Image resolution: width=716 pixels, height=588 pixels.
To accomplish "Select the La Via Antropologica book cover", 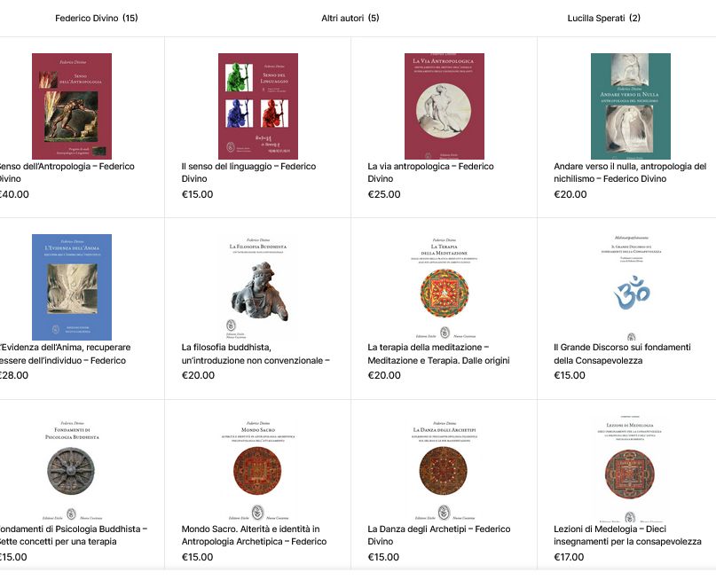I will click(x=445, y=106).
